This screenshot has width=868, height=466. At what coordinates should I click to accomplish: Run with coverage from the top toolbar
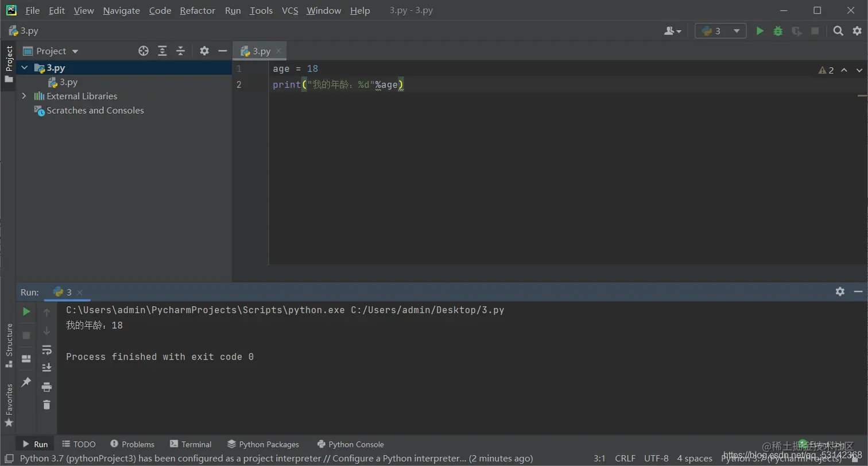click(x=796, y=31)
